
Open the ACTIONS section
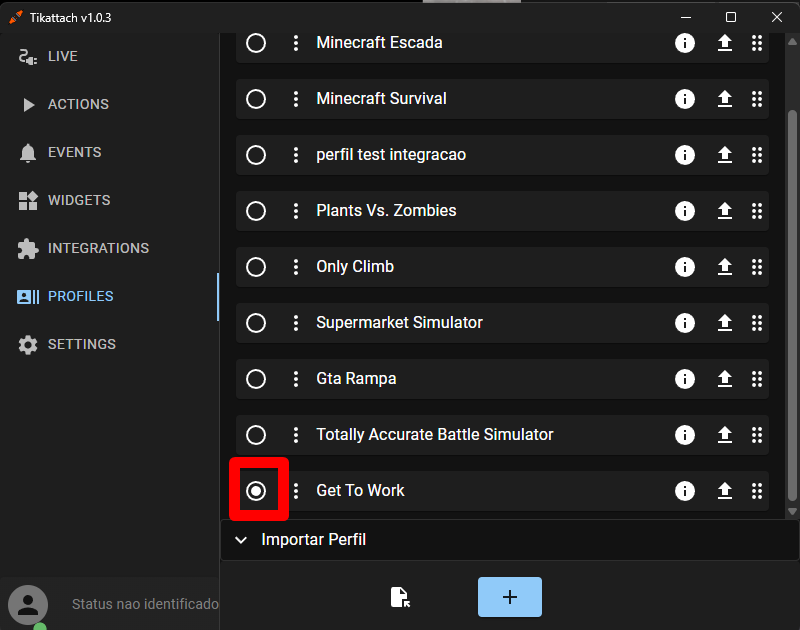[x=109, y=105]
